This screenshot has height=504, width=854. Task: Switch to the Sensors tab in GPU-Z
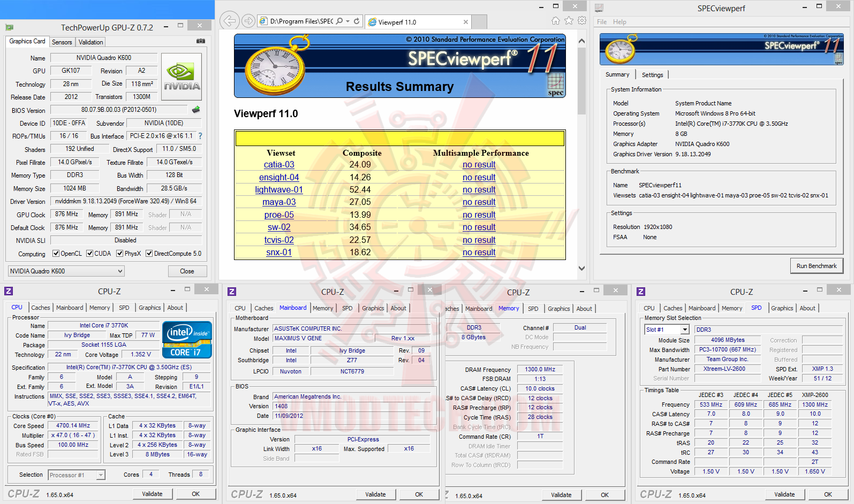click(x=62, y=42)
